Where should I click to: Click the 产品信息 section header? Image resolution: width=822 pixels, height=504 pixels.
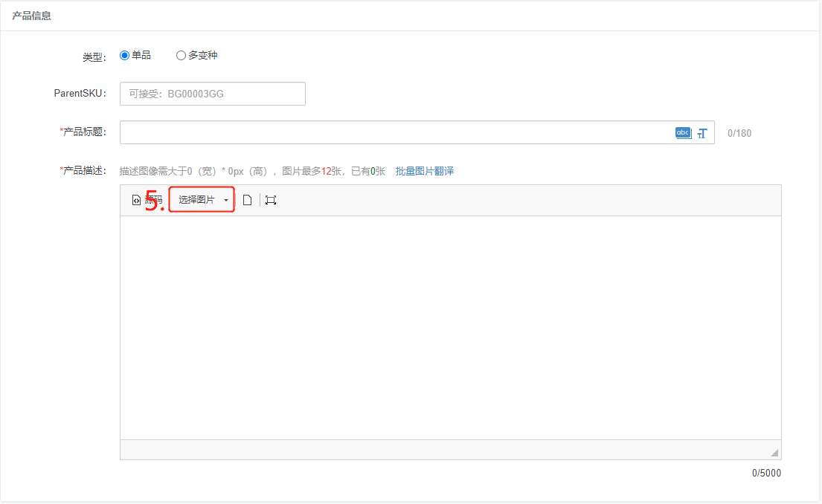[x=31, y=16]
